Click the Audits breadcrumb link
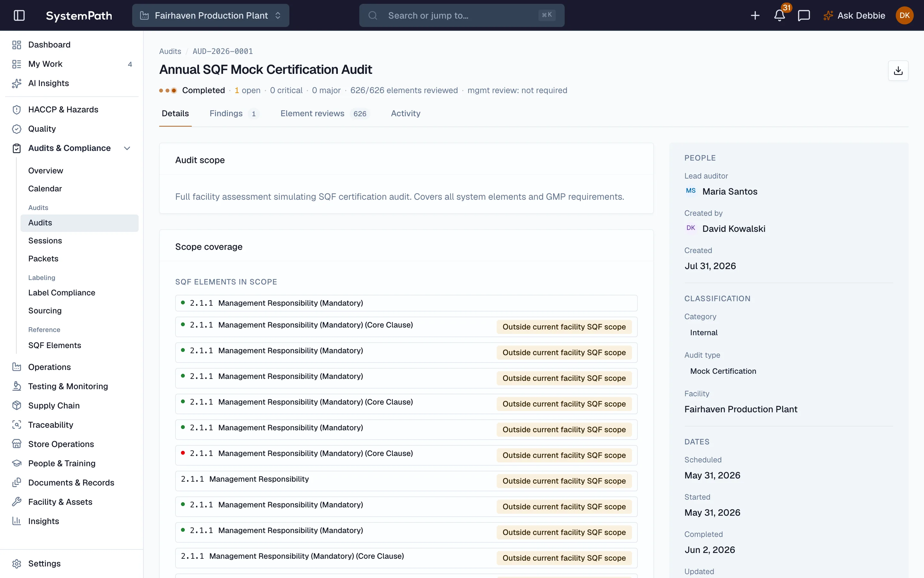The width and height of the screenshot is (924, 578). coord(170,51)
